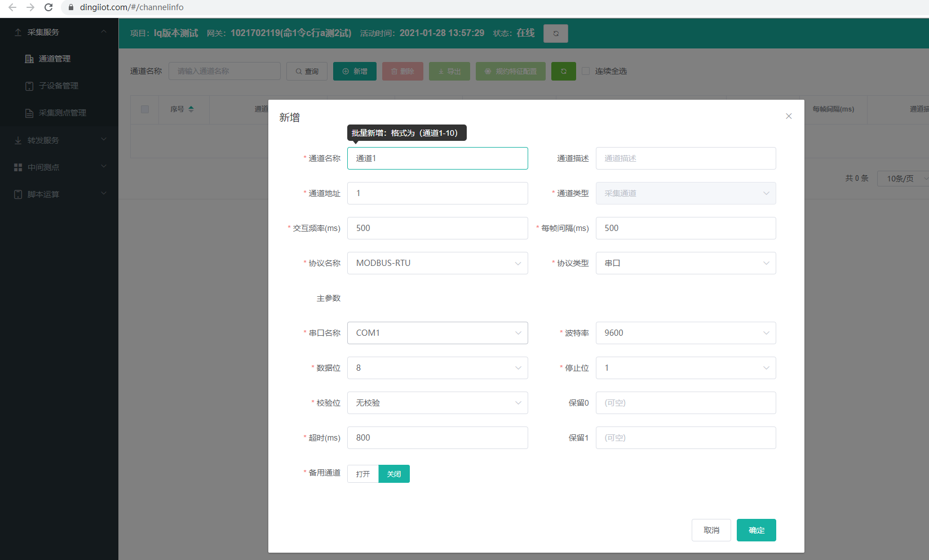Screen dimensions: 929x560
Task: Close the 新增 dialog with X icon
Action: [789, 116]
